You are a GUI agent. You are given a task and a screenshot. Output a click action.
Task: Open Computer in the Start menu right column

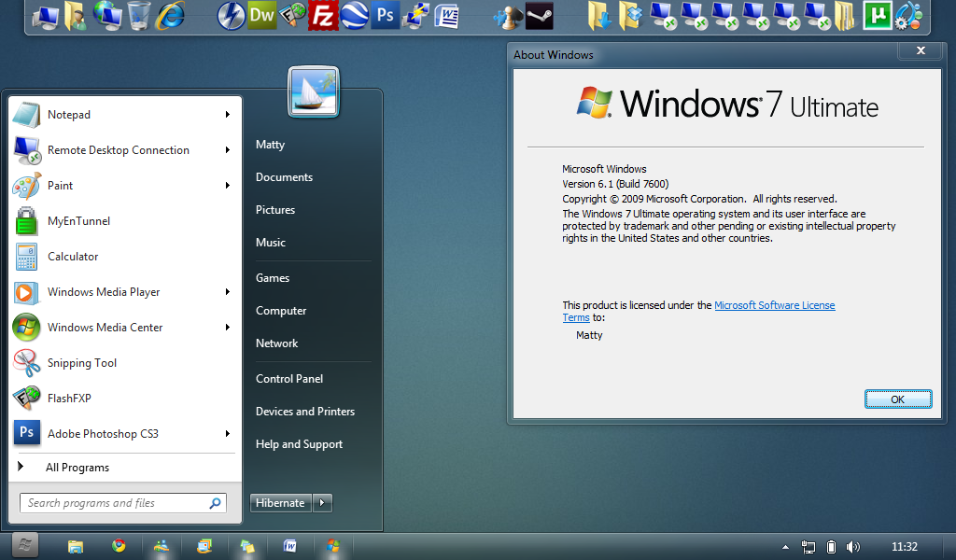pos(281,311)
